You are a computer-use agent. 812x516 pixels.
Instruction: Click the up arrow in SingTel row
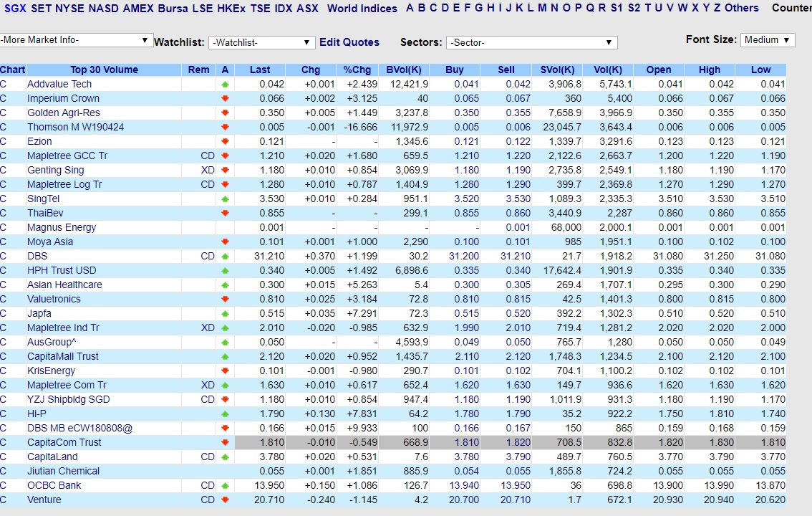coord(225,199)
